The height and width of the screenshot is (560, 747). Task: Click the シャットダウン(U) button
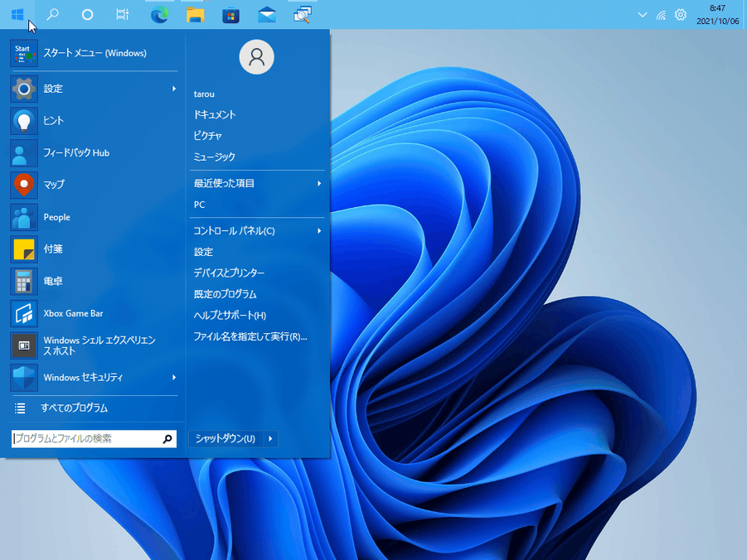pyautogui.click(x=226, y=438)
